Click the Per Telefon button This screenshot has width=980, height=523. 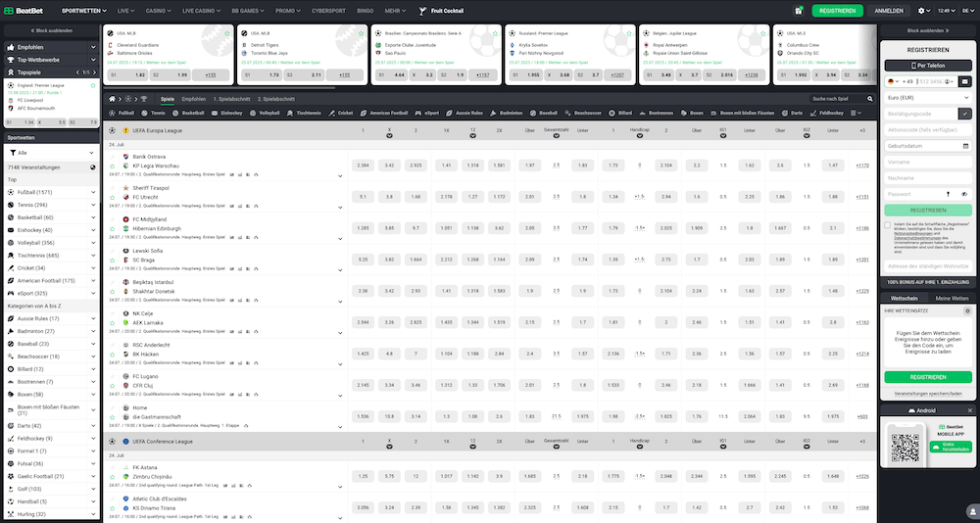pos(928,66)
